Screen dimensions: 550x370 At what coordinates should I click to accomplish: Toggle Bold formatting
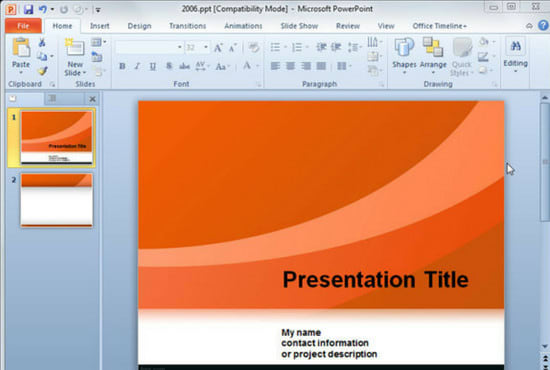[122, 66]
